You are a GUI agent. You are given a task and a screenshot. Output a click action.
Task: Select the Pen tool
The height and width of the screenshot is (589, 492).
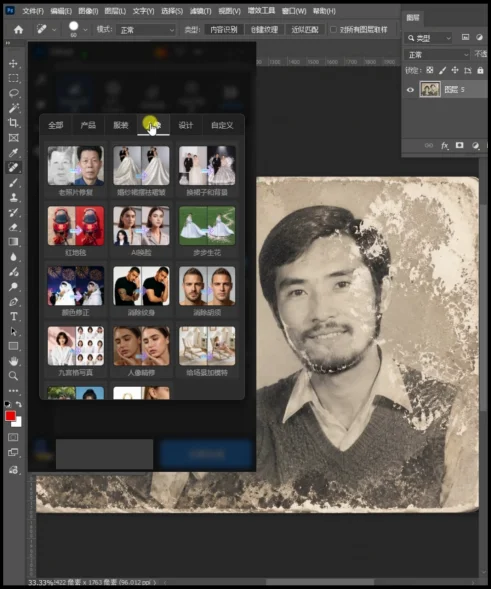14,302
